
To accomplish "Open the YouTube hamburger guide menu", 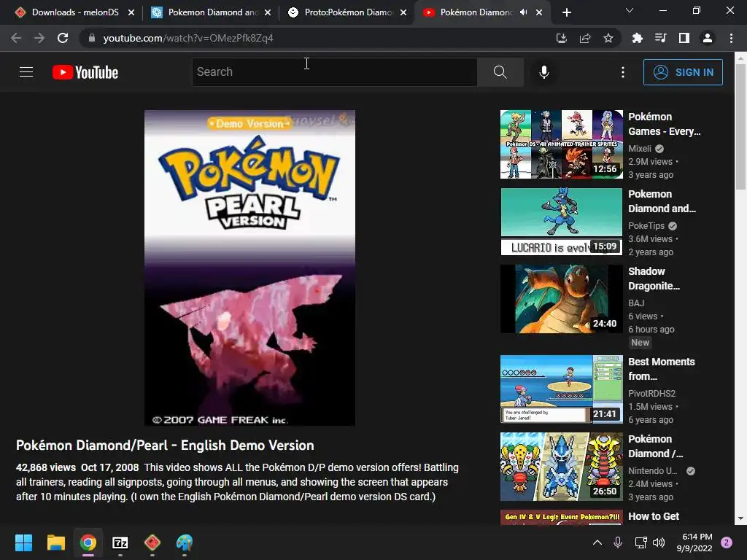I will tap(26, 72).
